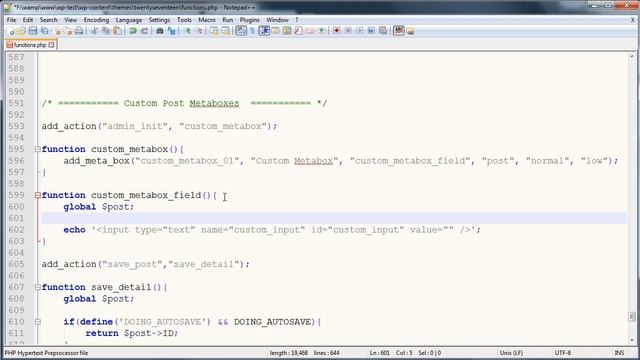
Task: Open the File menu
Action: click(11, 20)
